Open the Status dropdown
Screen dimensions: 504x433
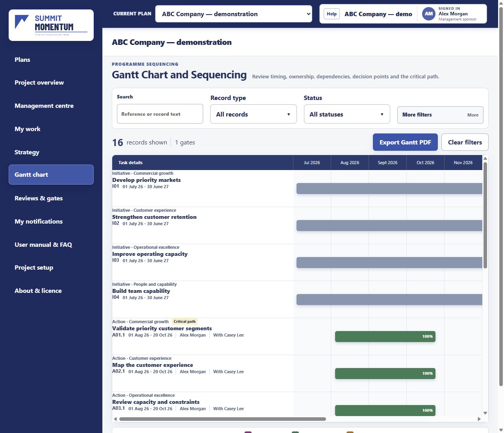coord(347,114)
